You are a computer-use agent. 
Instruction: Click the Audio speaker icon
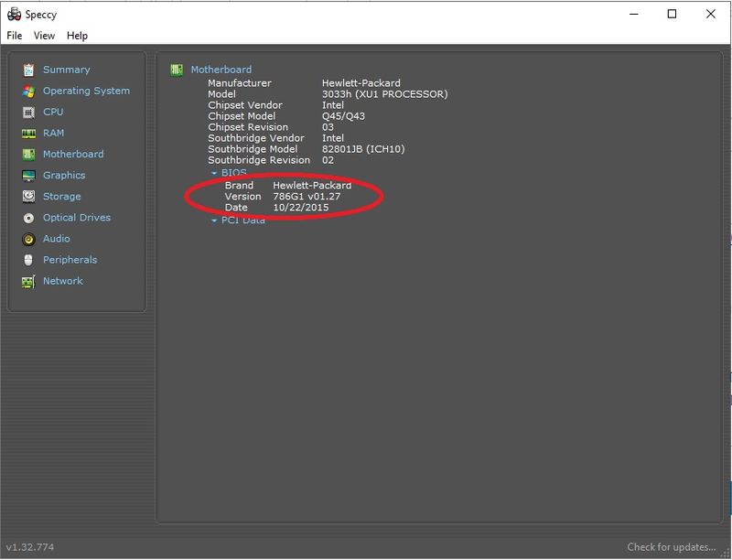[x=28, y=239]
